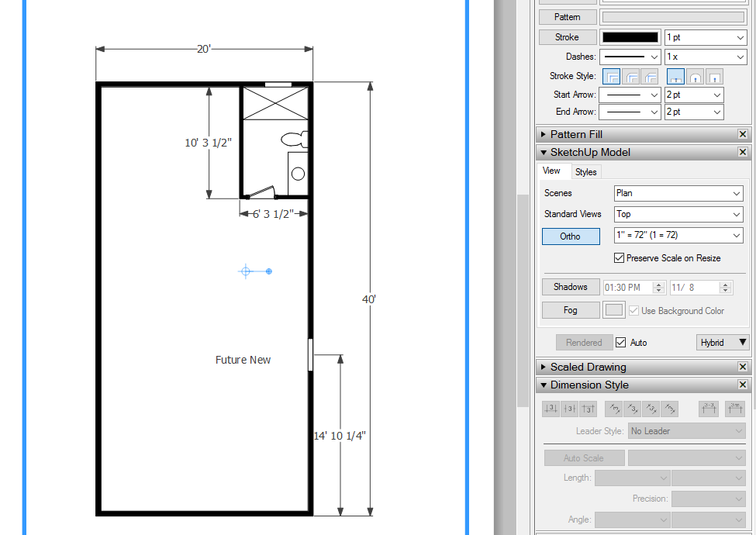
Task: Open the scale dropdown 1" = 72"
Action: (678, 235)
